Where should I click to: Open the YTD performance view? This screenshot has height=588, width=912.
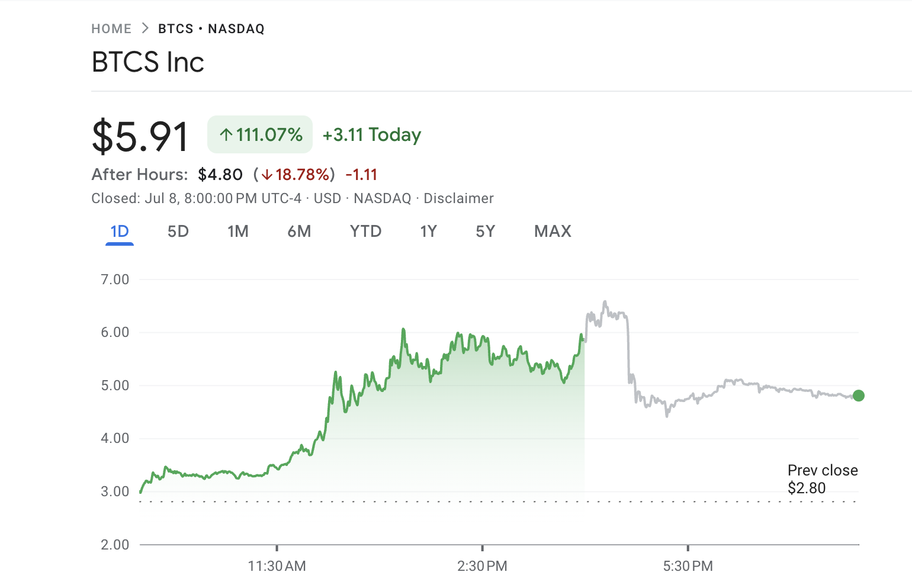tap(365, 232)
